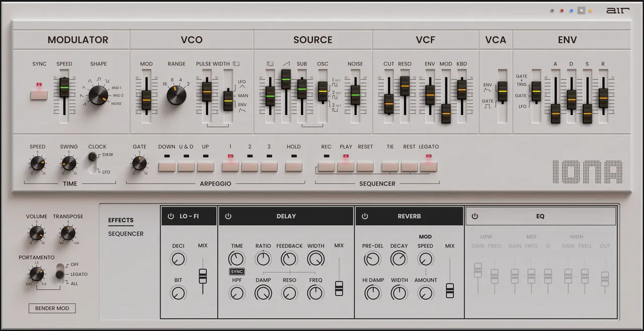Click the VCF CUT slider
This screenshot has width=644, height=331.
(x=389, y=104)
